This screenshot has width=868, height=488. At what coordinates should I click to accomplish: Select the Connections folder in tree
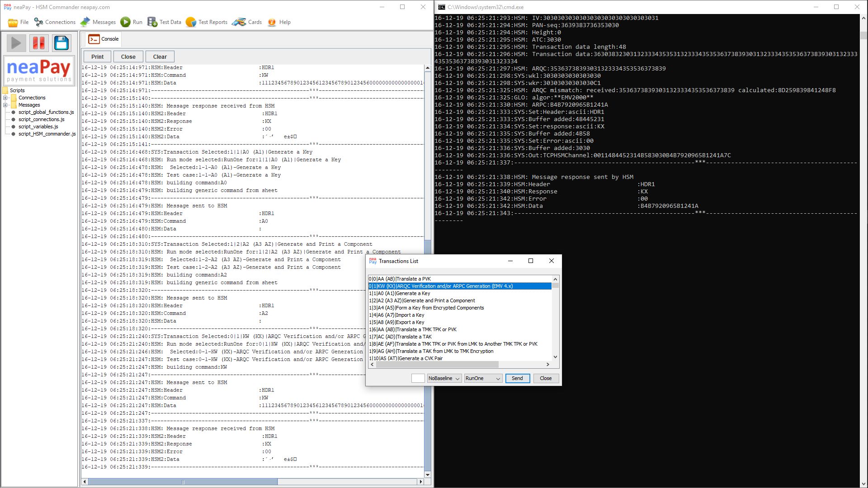(x=32, y=98)
